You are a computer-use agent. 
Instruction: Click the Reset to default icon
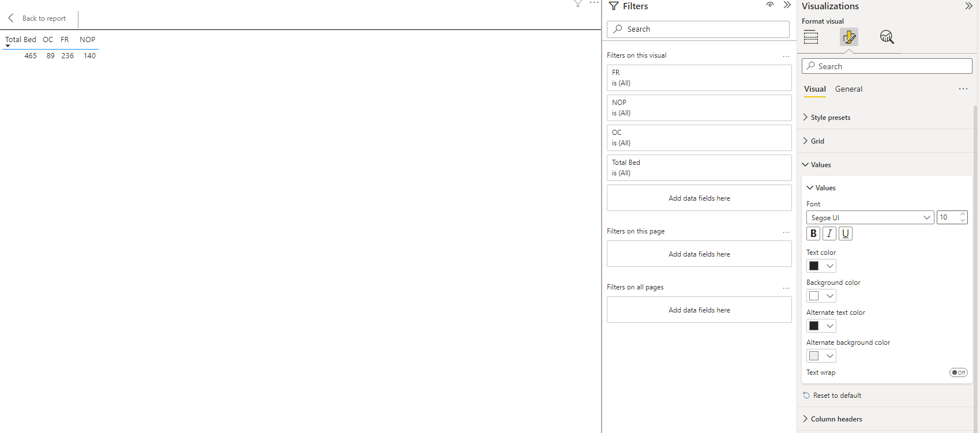(x=806, y=396)
